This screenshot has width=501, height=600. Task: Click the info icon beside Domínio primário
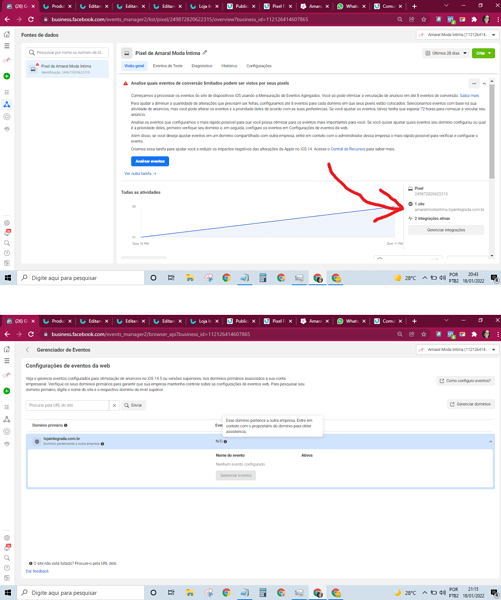66,425
